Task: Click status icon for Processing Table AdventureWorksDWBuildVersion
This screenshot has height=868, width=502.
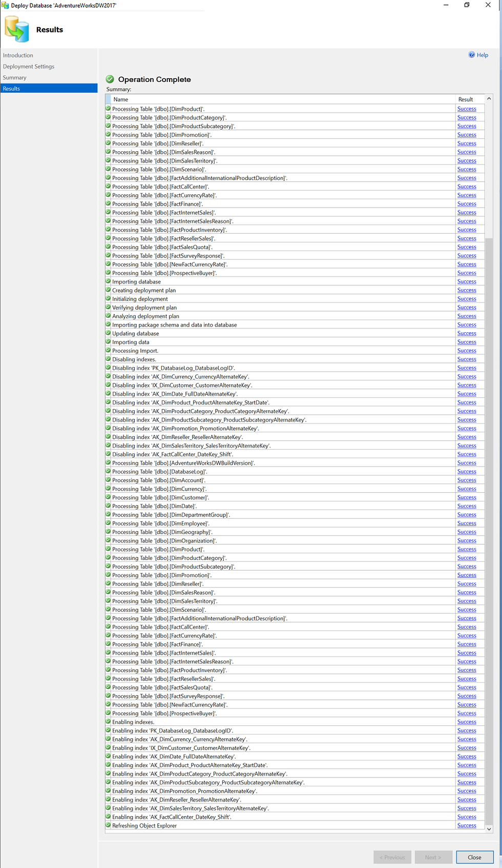Action: (108, 462)
